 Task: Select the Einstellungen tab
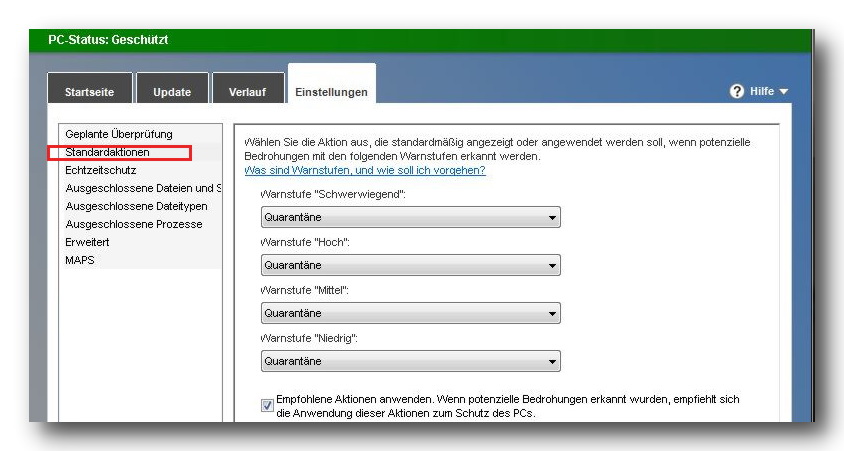[x=332, y=84]
